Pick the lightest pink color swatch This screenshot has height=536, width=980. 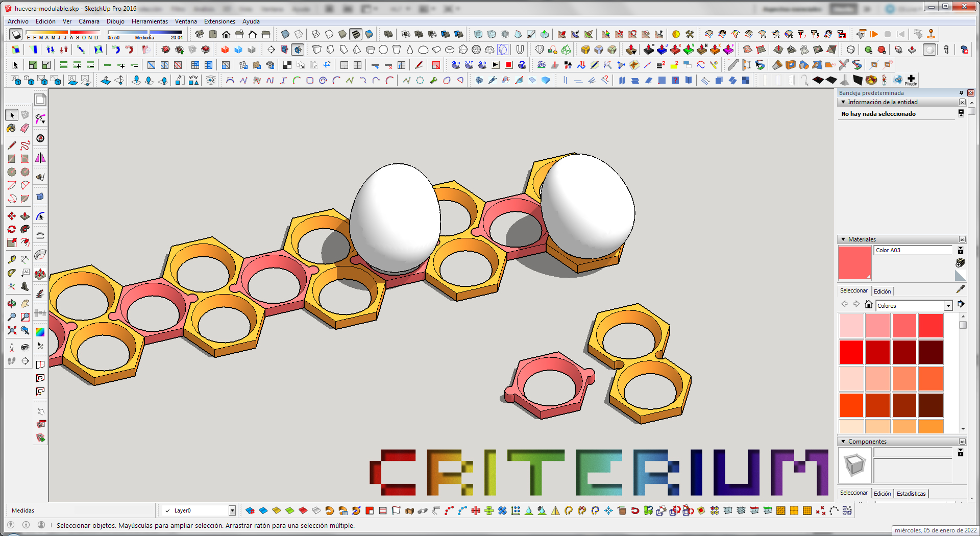coord(851,326)
